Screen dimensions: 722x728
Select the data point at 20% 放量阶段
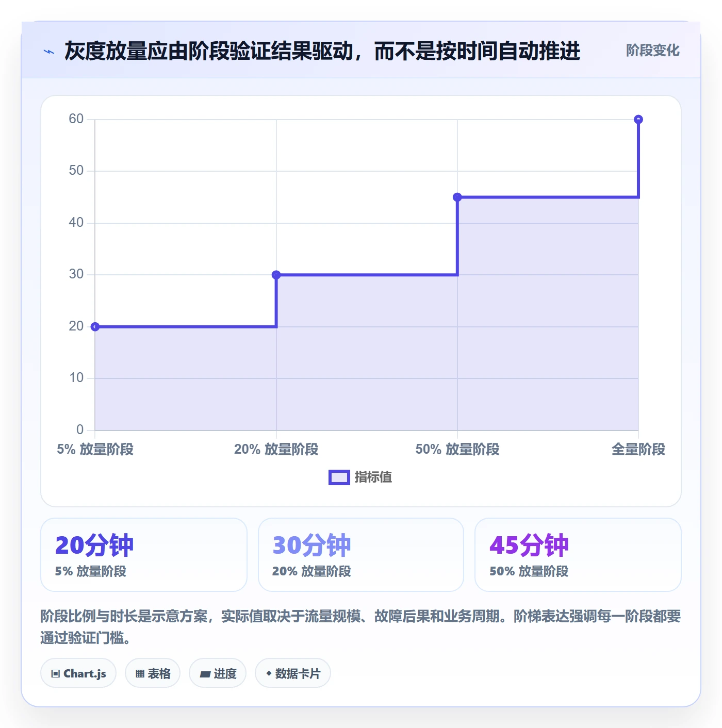(x=276, y=275)
